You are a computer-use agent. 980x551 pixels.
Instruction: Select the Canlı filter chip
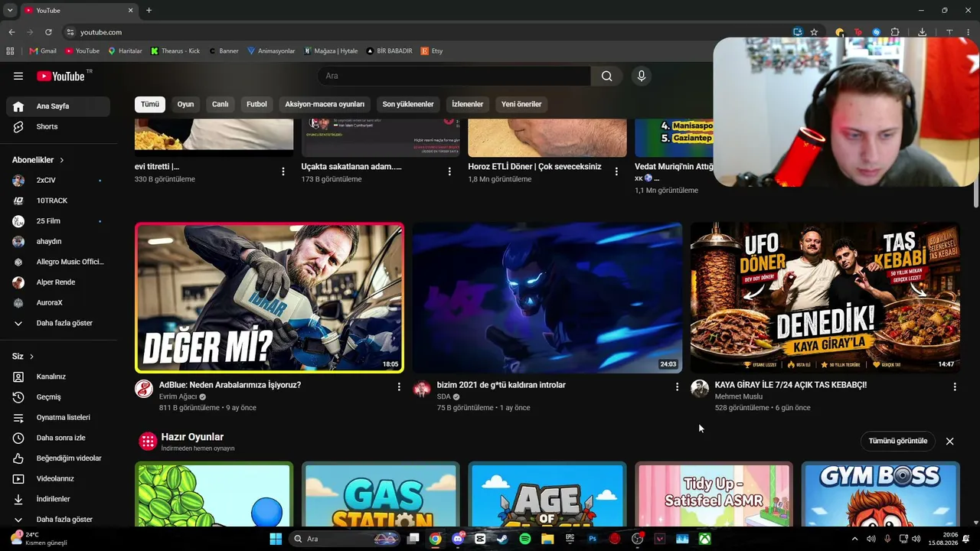[x=220, y=104]
